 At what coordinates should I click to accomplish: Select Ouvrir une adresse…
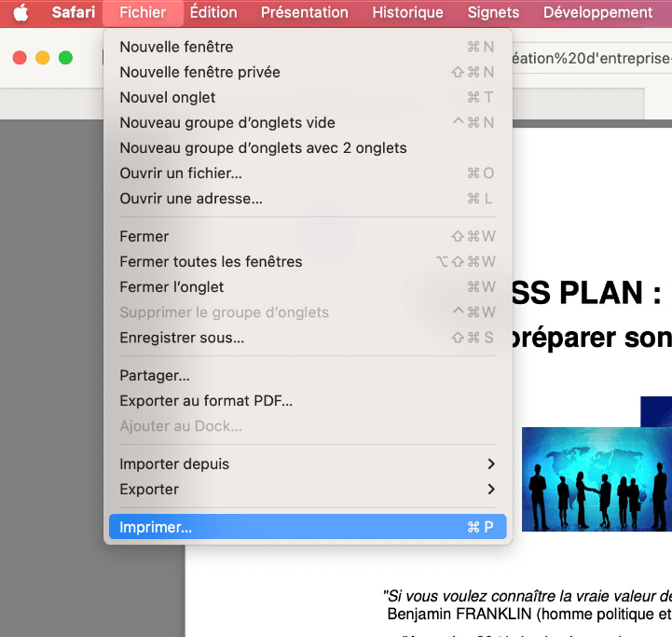308,199
